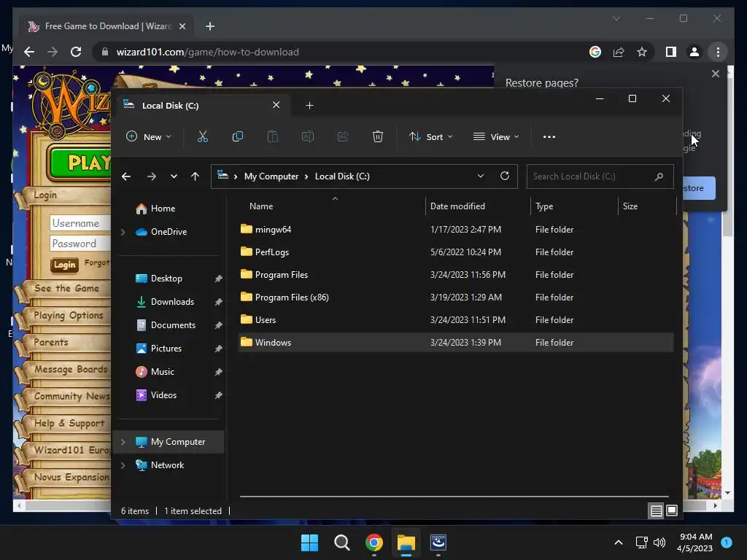Go forward in File Explorer
The width and height of the screenshot is (747, 560).
click(x=152, y=176)
